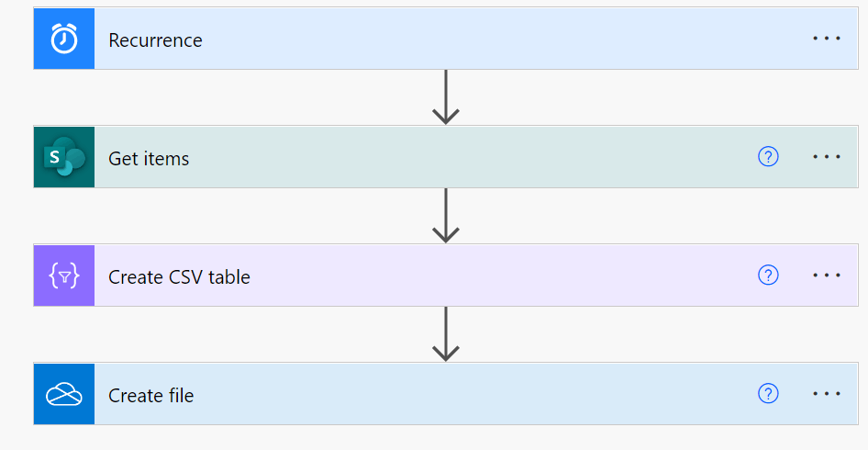
Task: Open help for the Create CSV table action
Action: pyautogui.click(x=768, y=275)
